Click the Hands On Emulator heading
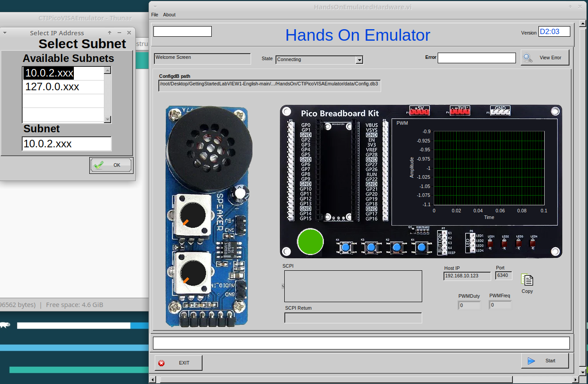 357,35
